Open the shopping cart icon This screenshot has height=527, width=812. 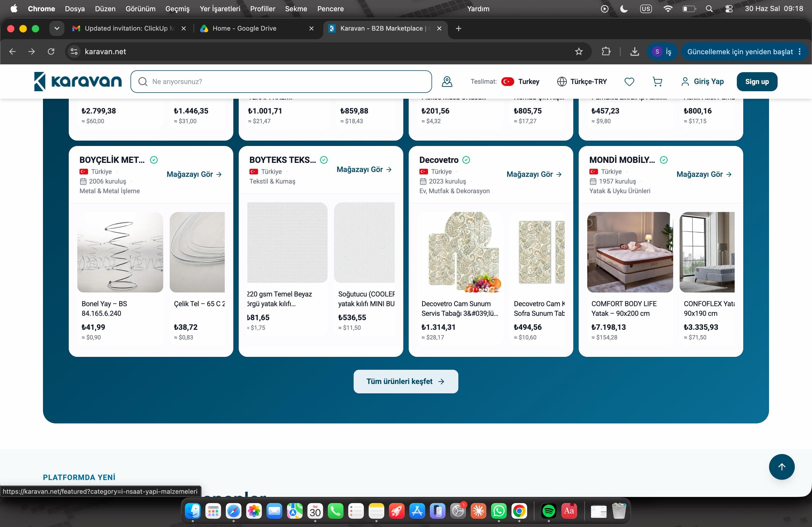[657, 82]
